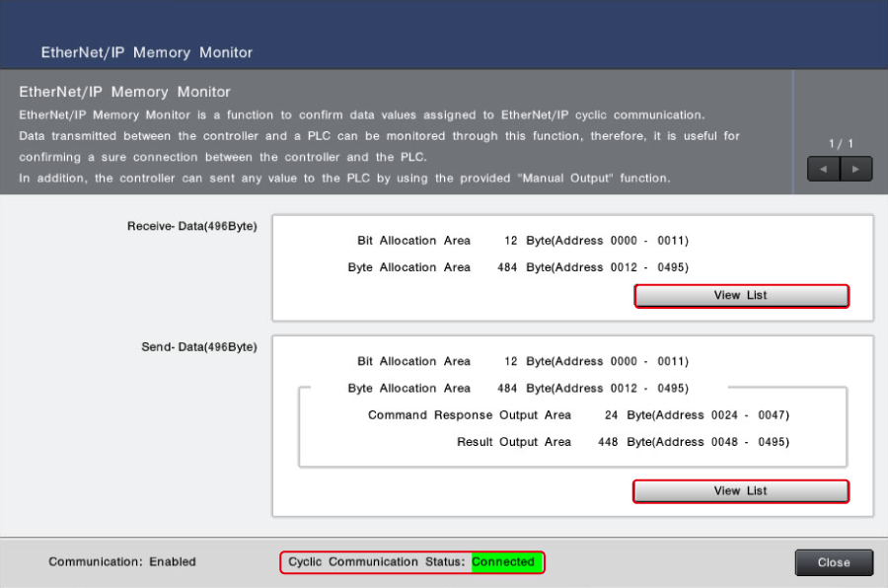The height and width of the screenshot is (588, 888).
Task: Click the 1 / 1 page indicator
Action: (x=841, y=144)
